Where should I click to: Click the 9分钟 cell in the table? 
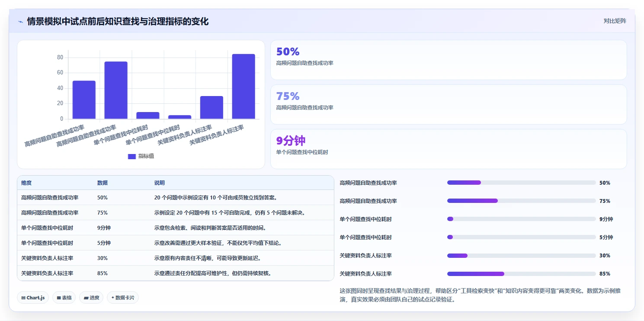[x=104, y=228]
